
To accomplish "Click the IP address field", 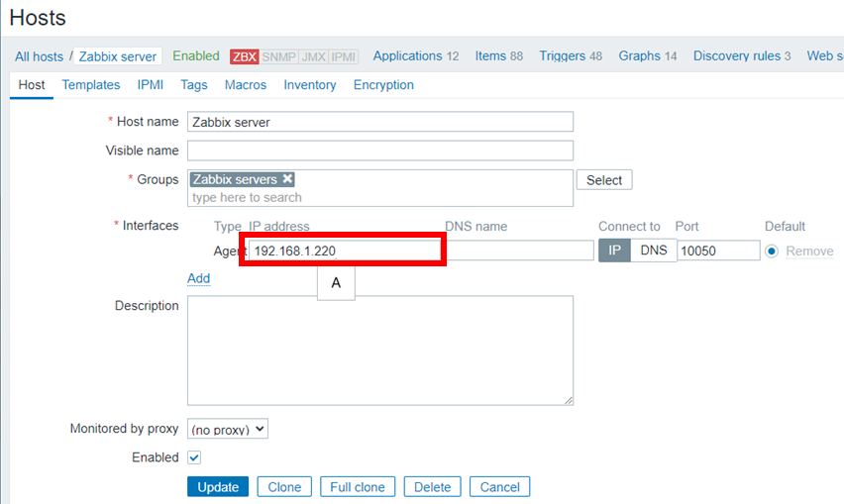I will tap(345, 251).
